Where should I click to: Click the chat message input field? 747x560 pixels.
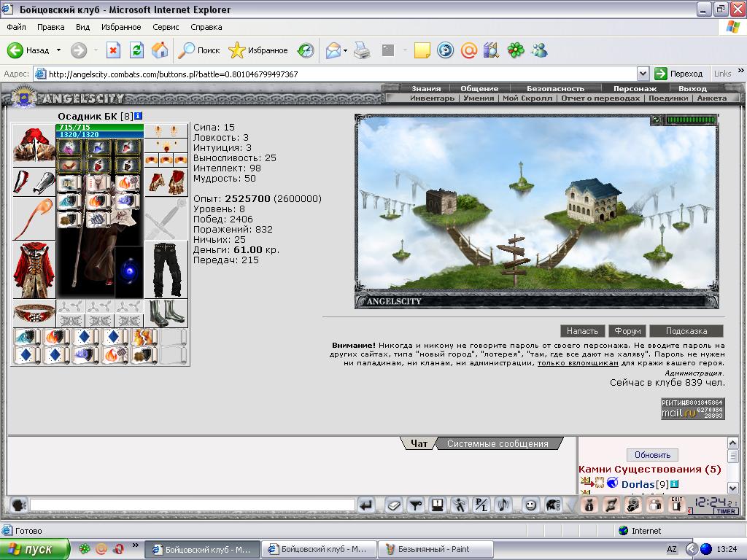(x=192, y=505)
